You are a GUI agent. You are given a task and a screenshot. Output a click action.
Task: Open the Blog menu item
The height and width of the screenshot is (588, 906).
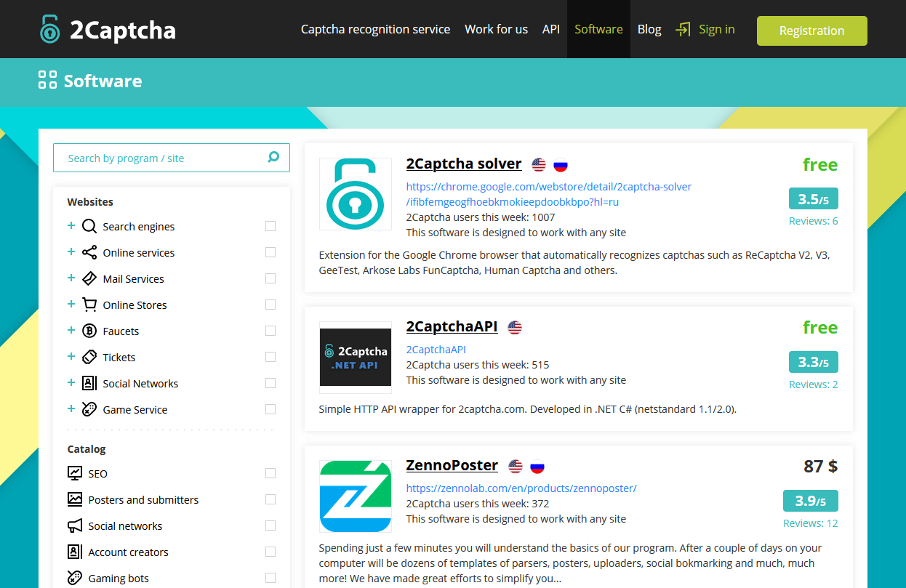pos(649,29)
